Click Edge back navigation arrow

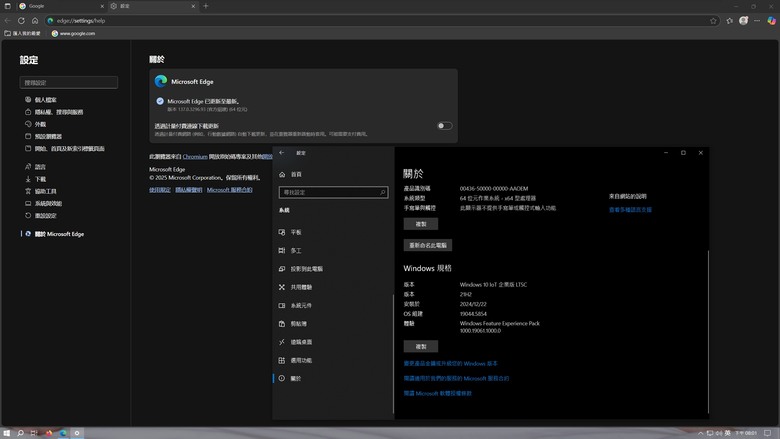coord(7,21)
